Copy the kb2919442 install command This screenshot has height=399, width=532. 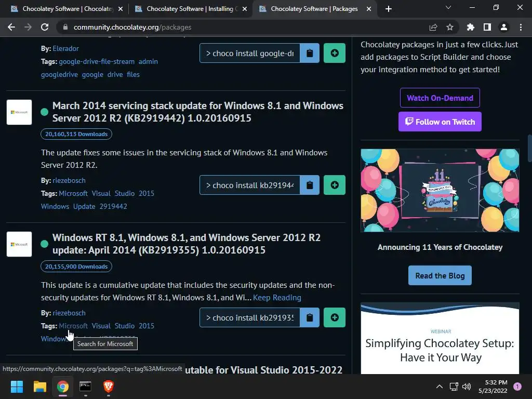tap(310, 185)
